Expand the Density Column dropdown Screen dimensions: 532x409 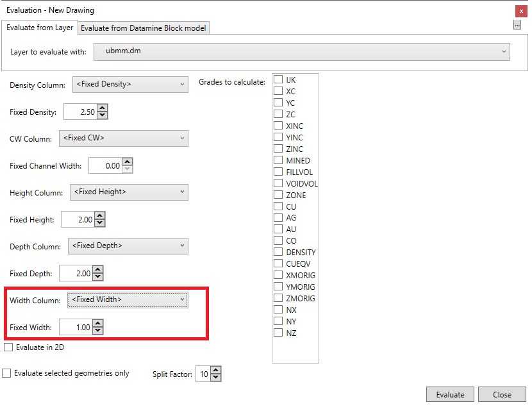click(130, 84)
